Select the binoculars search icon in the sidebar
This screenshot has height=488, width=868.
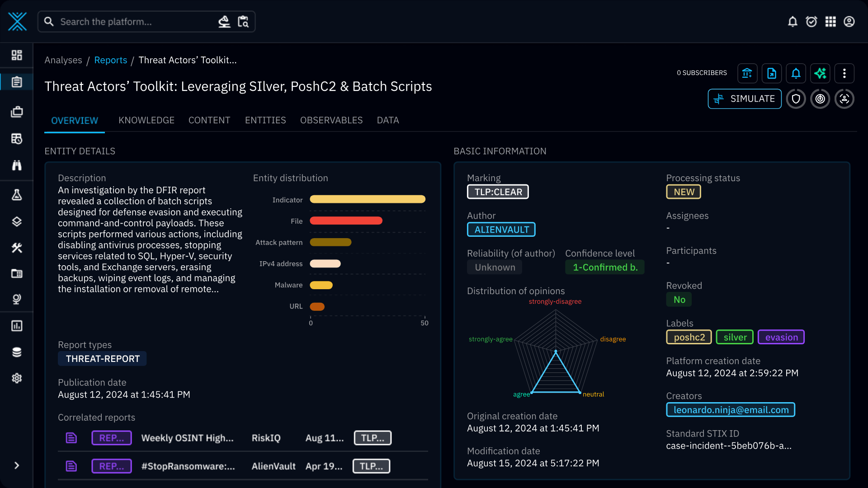17,165
